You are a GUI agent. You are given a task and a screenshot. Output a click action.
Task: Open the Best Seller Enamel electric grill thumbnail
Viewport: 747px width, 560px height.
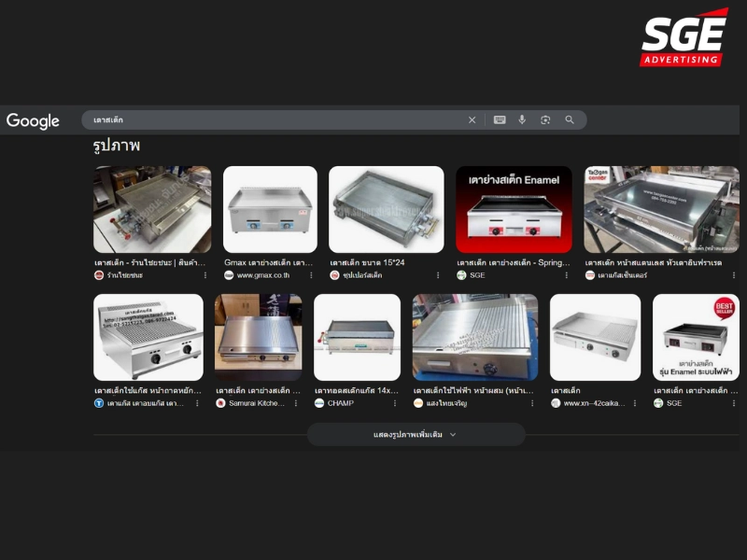pyautogui.click(x=696, y=337)
